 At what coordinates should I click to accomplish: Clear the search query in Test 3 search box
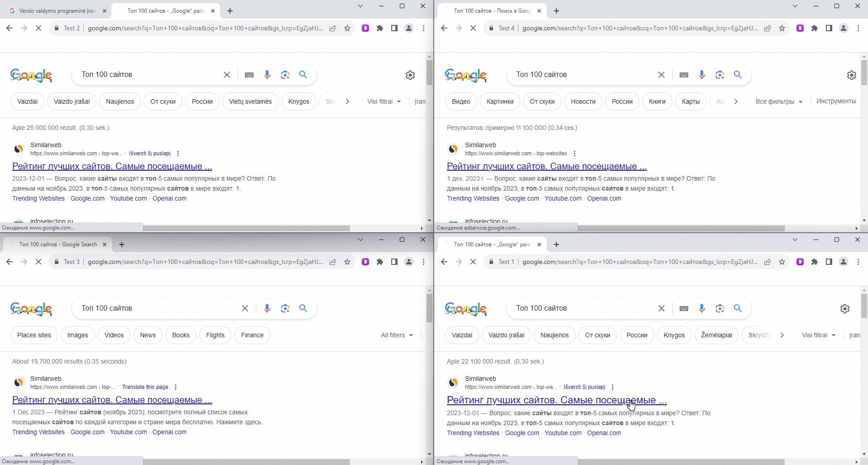[245, 308]
